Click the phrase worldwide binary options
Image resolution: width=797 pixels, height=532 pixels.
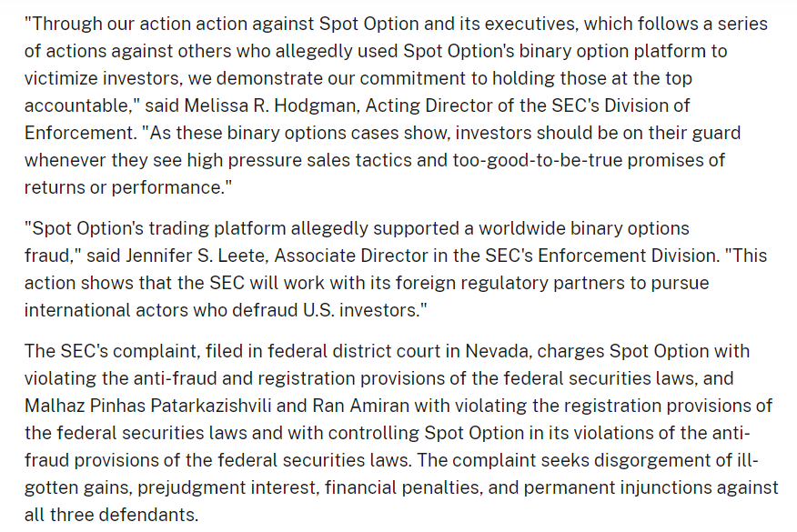tap(583, 228)
